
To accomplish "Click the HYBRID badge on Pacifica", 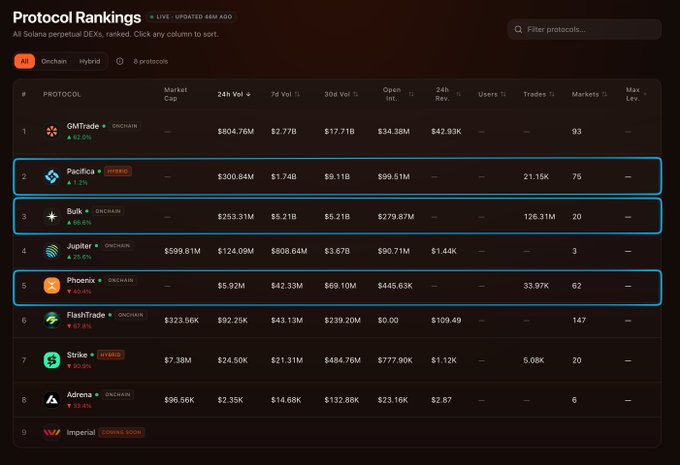I will (118, 171).
